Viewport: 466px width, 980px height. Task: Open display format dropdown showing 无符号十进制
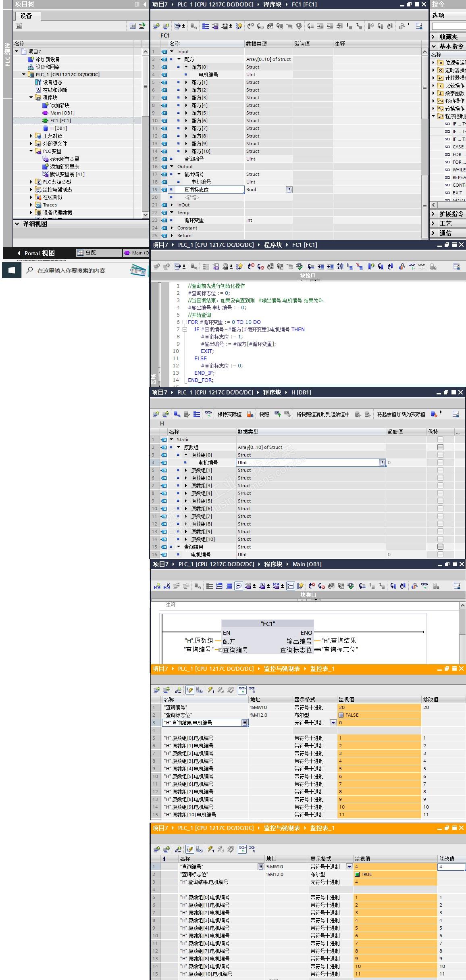333,723
